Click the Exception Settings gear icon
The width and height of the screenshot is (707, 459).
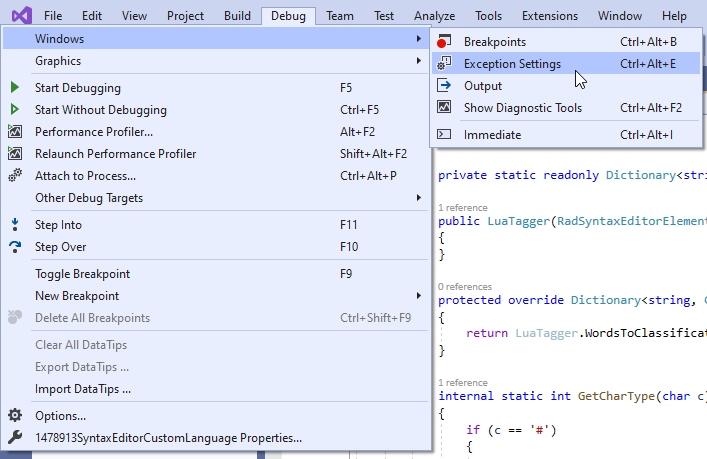(x=444, y=64)
